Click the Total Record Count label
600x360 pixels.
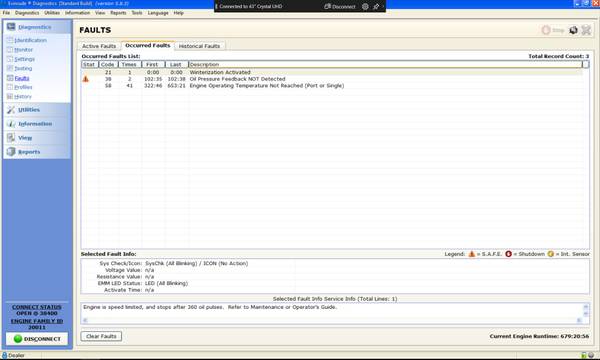tap(559, 56)
